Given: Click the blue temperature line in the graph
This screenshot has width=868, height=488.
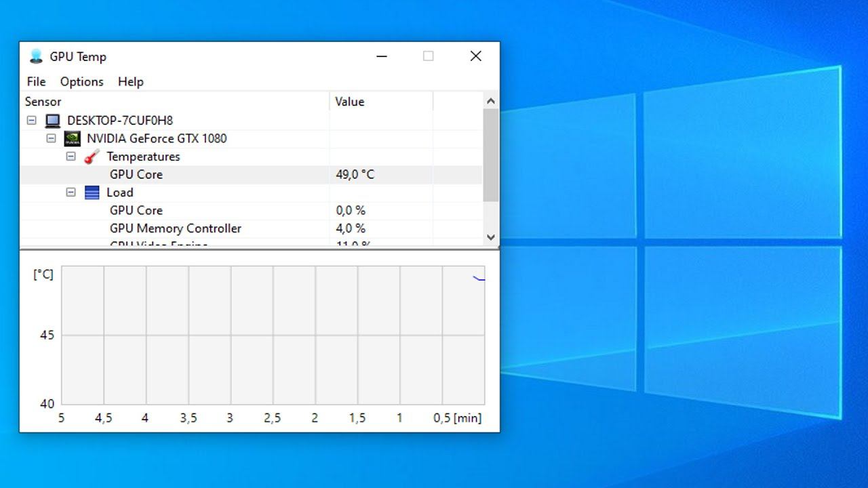Looking at the screenshot, I should (x=479, y=278).
